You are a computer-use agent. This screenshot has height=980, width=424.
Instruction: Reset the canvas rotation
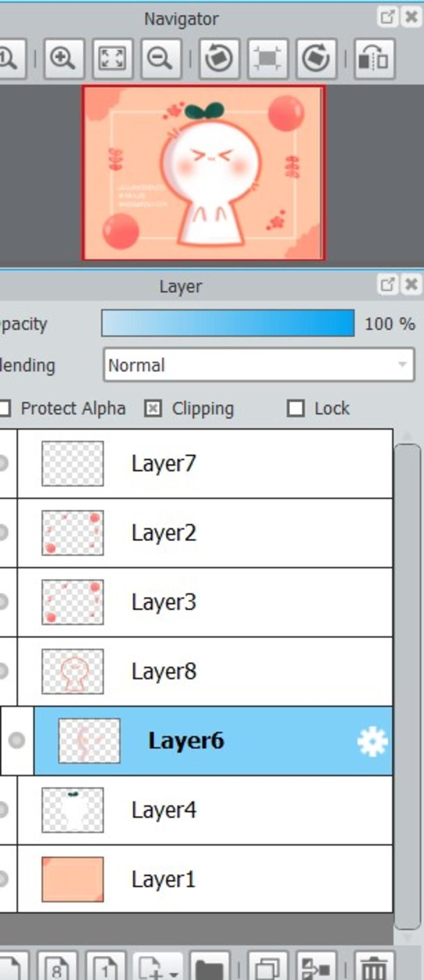(267, 58)
